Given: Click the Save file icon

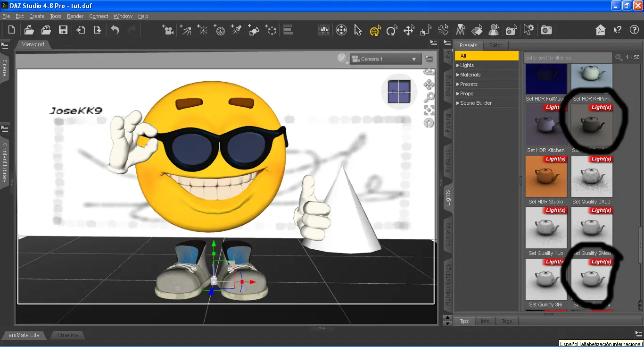Looking at the screenshot, I should 63,30.
